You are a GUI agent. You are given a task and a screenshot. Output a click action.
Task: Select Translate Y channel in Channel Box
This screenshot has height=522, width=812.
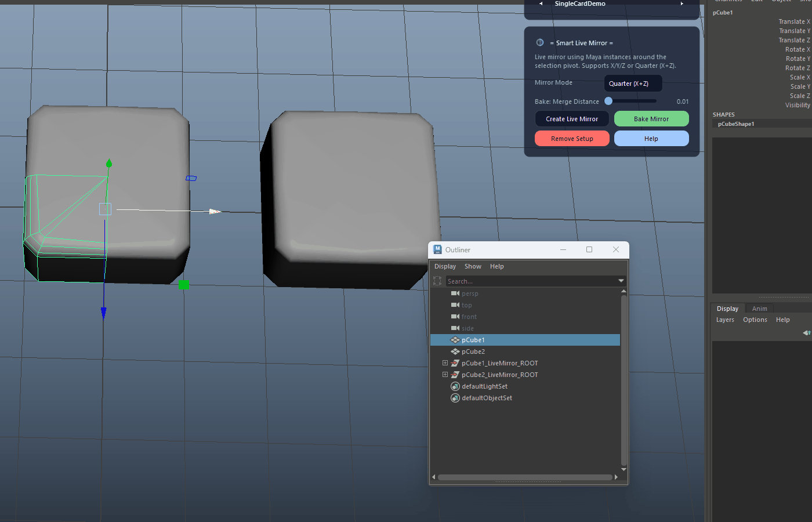click(x=794, y=31)
